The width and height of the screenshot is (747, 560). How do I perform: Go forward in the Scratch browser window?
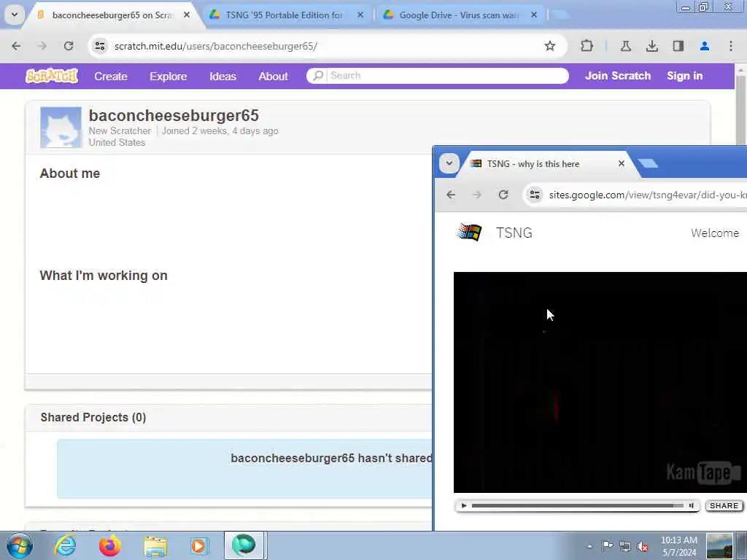[42, 46]
